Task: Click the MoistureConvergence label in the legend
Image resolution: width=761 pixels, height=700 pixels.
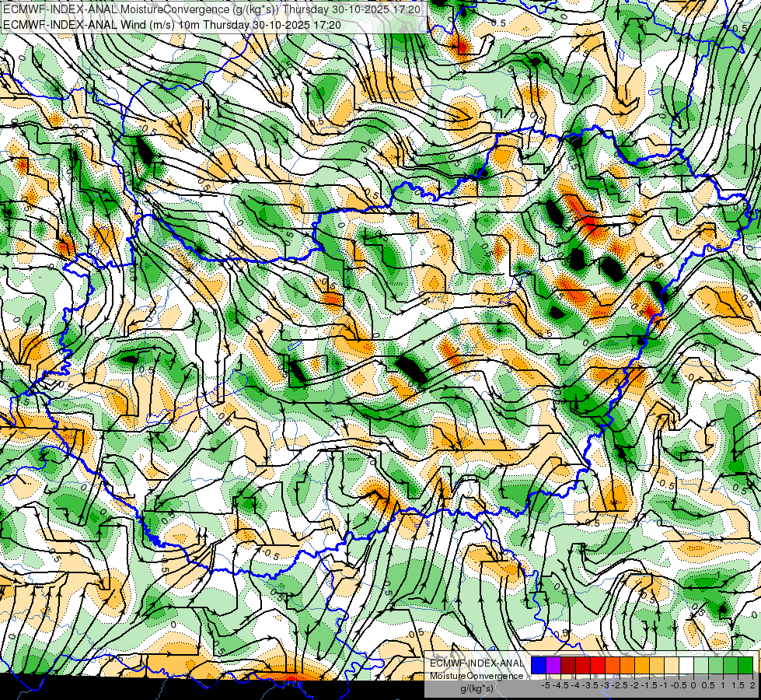Action: [476, 676]
